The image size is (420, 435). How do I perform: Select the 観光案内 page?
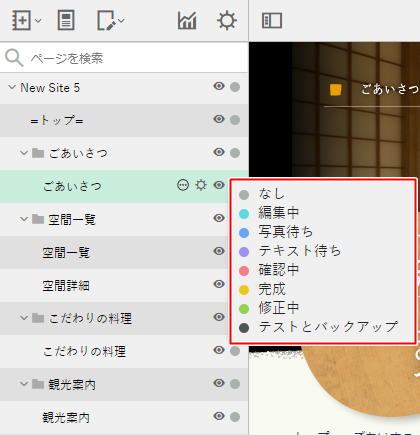click(x=124, y=417)
